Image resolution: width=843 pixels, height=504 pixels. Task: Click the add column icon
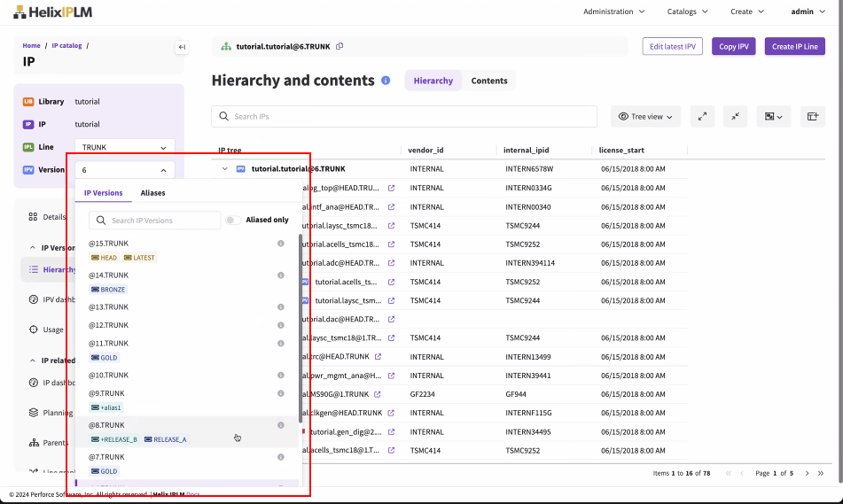pyautogui.click(x=811, y=116)
